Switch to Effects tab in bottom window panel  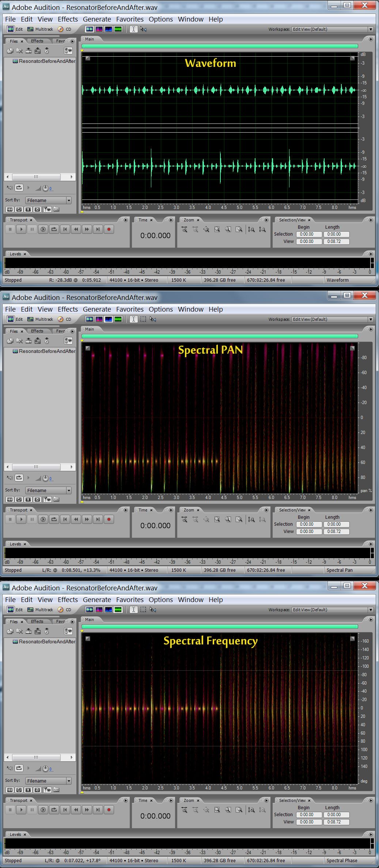(x=37, y=621)
